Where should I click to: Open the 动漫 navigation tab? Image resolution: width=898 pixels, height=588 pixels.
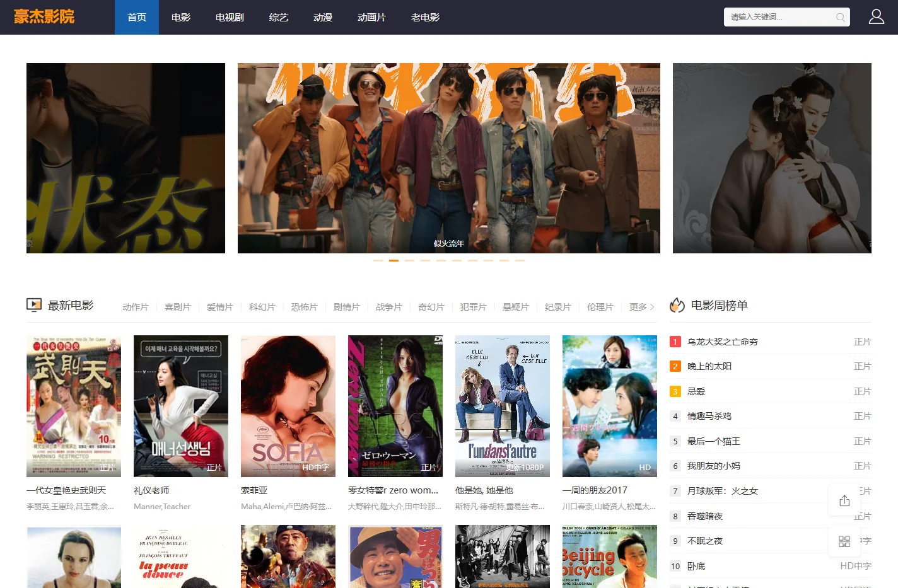point(323,17)
